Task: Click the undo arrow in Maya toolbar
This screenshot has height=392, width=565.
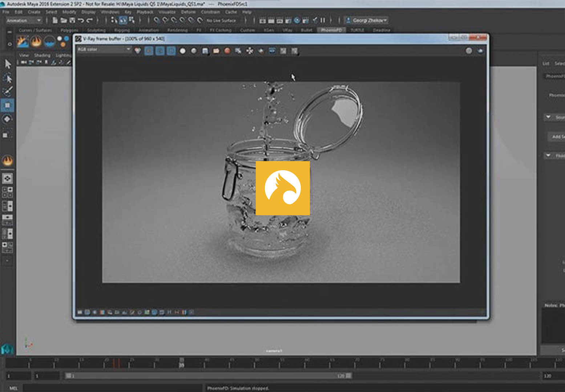Action: pyautogui.click(x=81, y=21)
